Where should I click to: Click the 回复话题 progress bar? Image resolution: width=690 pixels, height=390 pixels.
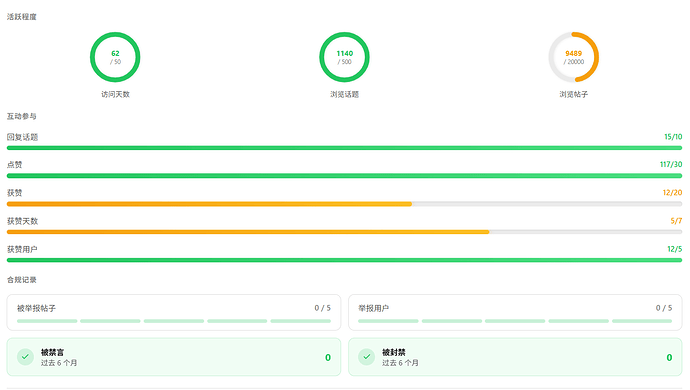345,148
